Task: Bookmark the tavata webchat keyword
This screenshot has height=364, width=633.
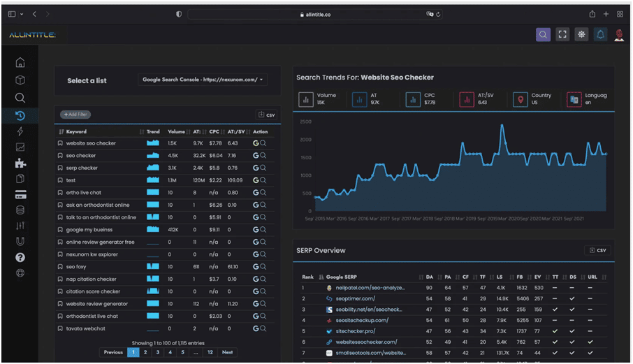Action: coord(60,328)
